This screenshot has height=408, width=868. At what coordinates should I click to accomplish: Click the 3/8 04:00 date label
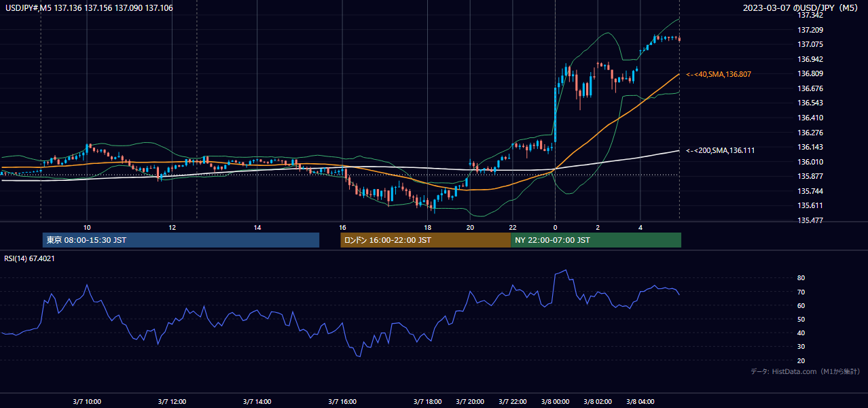tap(640, 402)
